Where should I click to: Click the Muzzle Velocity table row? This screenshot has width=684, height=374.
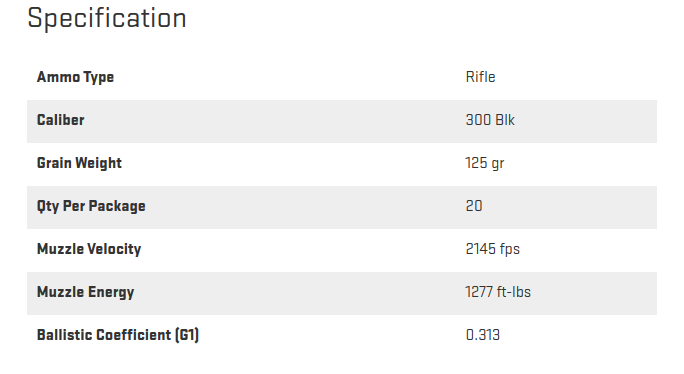342,250
